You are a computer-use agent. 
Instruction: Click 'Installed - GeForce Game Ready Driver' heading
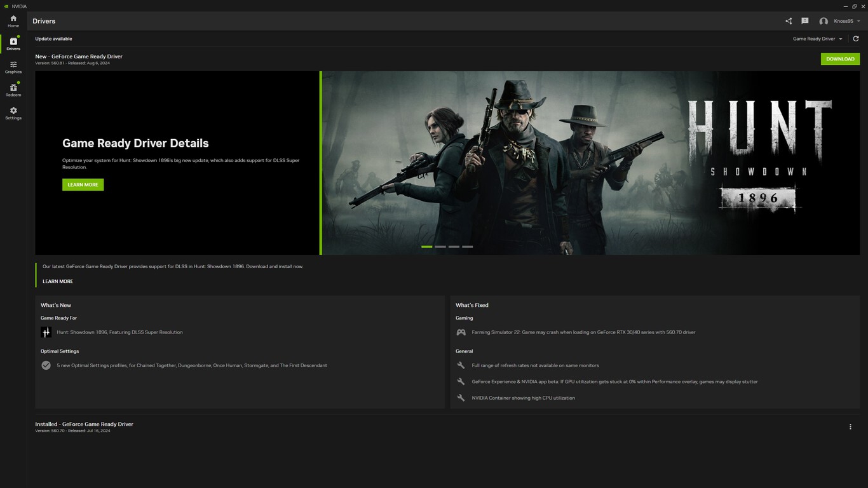click(84, 424)
